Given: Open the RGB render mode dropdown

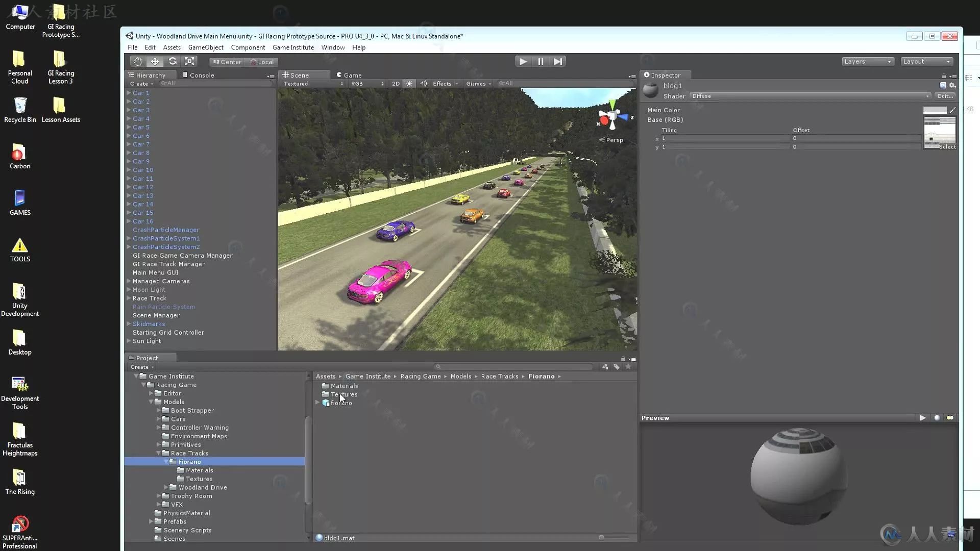Looking at the screenshot, I should point(367,84).
